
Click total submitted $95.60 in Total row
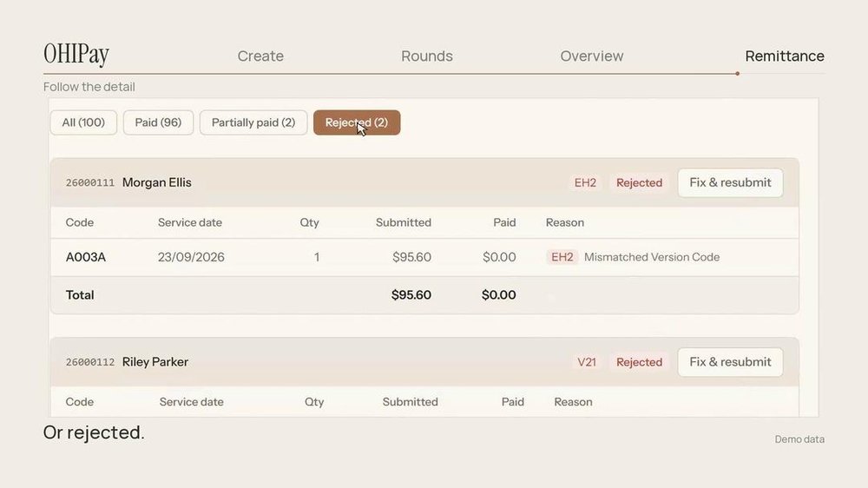tap(411, 295)
